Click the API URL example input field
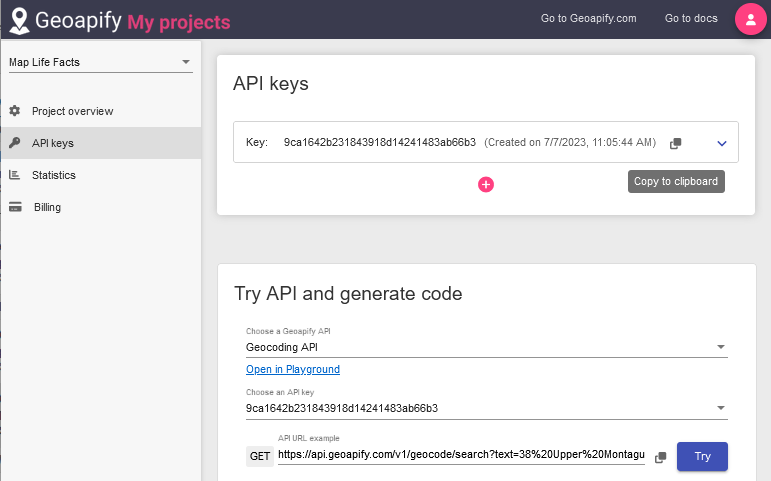The width and height of the screenshot is (771, 481). tap(461, 454)
